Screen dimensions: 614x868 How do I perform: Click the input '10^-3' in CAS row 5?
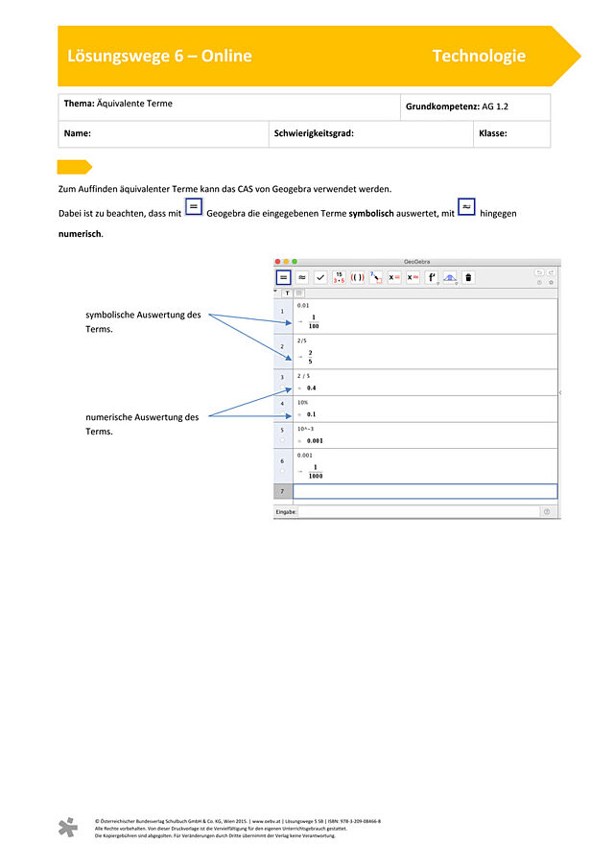tap(306, 429)
